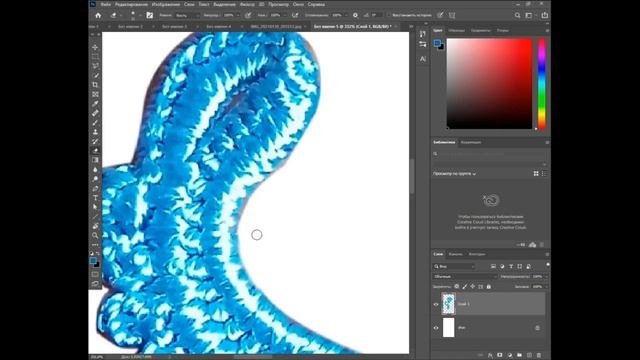The width and height of the screenshot is (640, 360).
Task: Select the Eraser tool in toolbox
Action: click(x=95, y=151)
